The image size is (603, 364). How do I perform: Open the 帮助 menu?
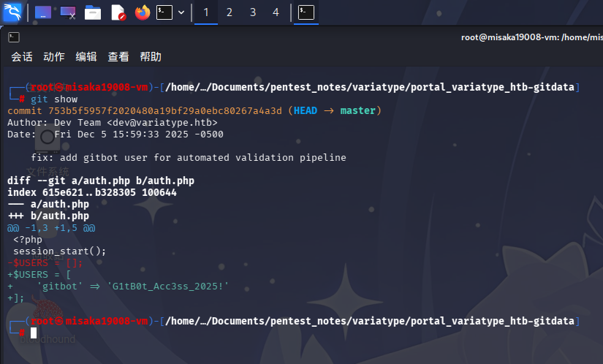pos(151,57)
